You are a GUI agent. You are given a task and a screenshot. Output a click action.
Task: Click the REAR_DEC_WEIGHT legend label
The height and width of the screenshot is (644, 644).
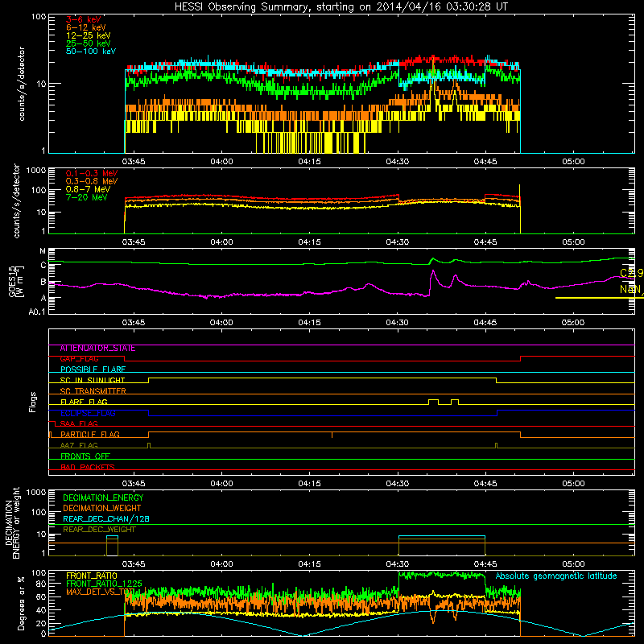[x=99, y=530]
